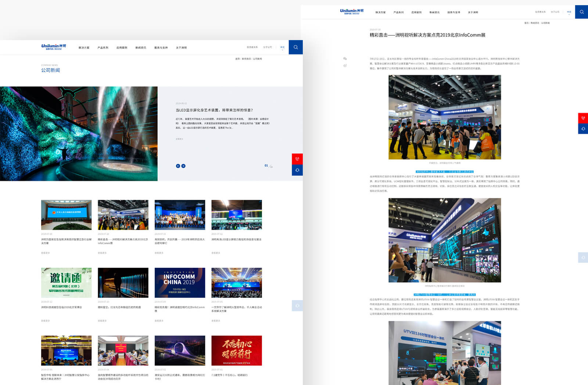This screenshot has width=588, height=385.
Task: Click the Unilumin logo on the news list page
Action: (x=54, y=47)
